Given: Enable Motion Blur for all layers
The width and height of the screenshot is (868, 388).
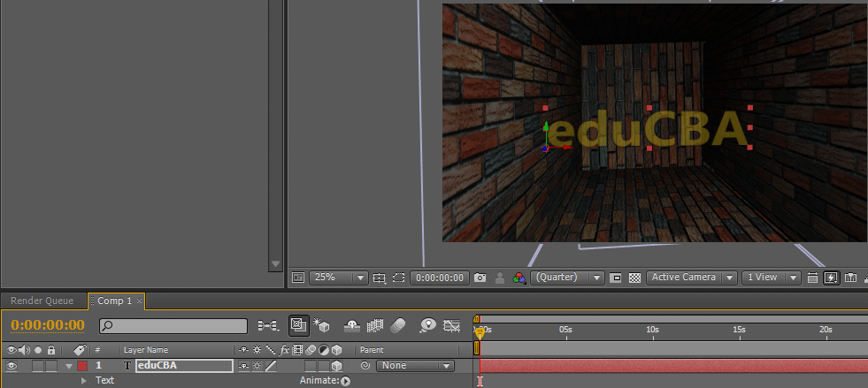Looking at the screenshot, I should pos(397,326).
